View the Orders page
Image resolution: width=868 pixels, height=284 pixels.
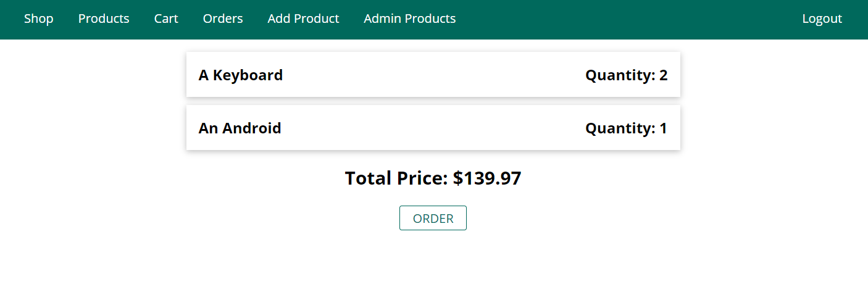(223, 19)
